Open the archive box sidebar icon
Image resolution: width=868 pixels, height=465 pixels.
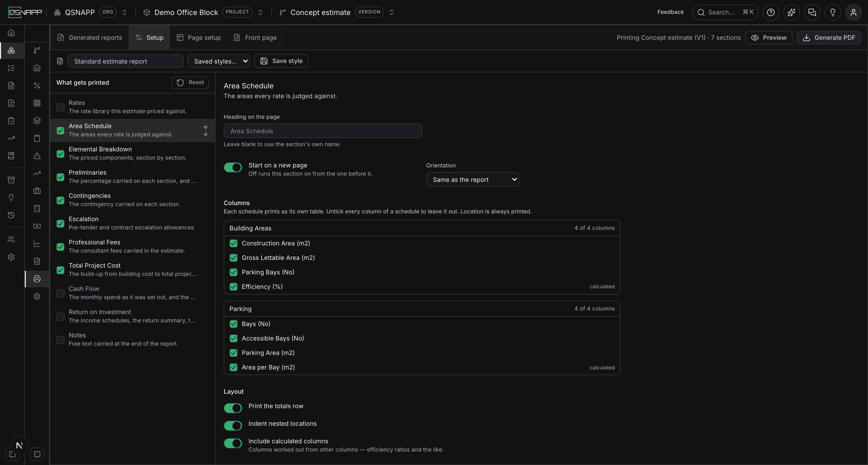[11, 180]
